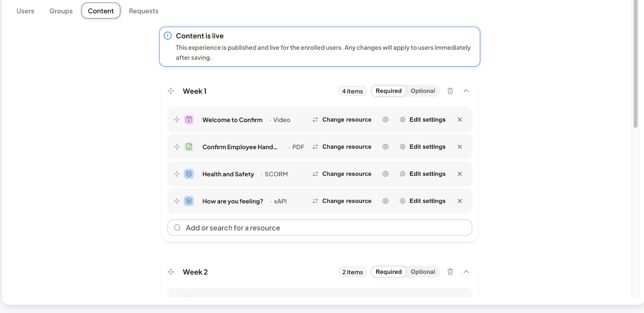Click the info icon in Content is live banner

pyautogui.click(x=168, y=36)
